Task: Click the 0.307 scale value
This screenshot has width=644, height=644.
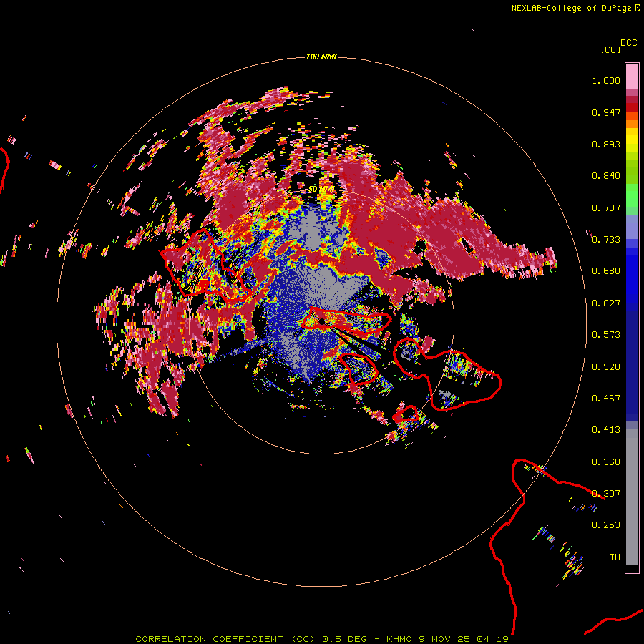Action: [606, 494]
